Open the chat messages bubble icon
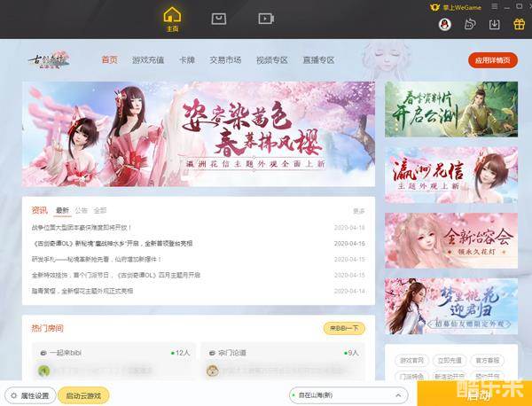This screenshot has height=406, width=532. pos(469,25)
